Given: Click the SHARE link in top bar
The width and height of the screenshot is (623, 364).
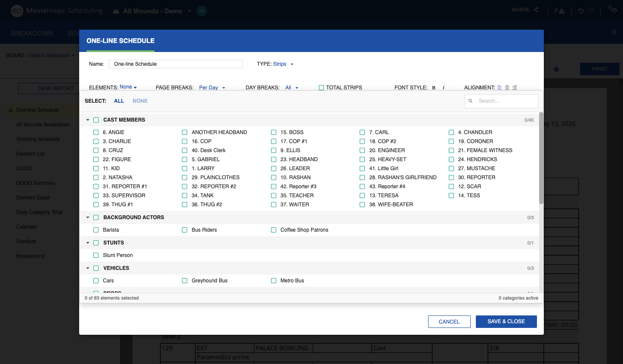Looking at the screenshot, I should pos(520,10).
